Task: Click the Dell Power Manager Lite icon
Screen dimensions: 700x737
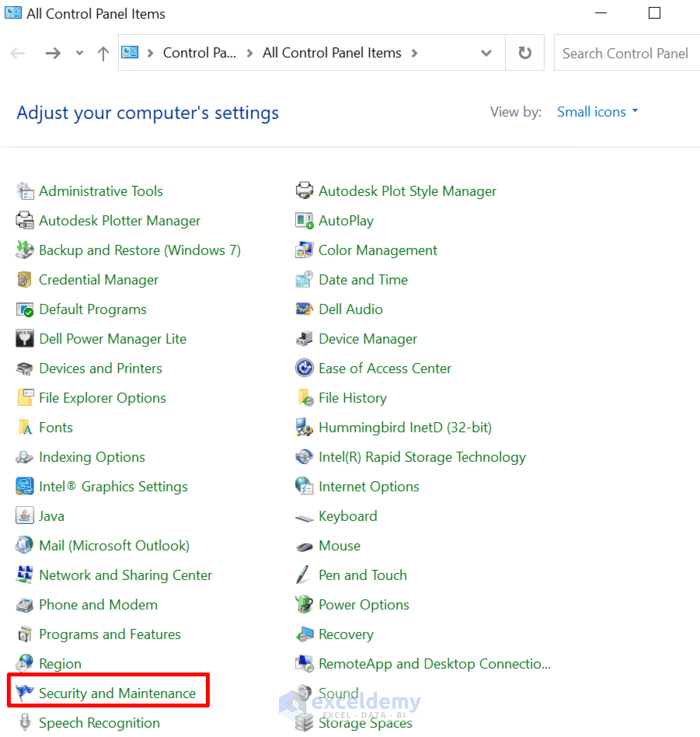Action: [x=25, y=339]
